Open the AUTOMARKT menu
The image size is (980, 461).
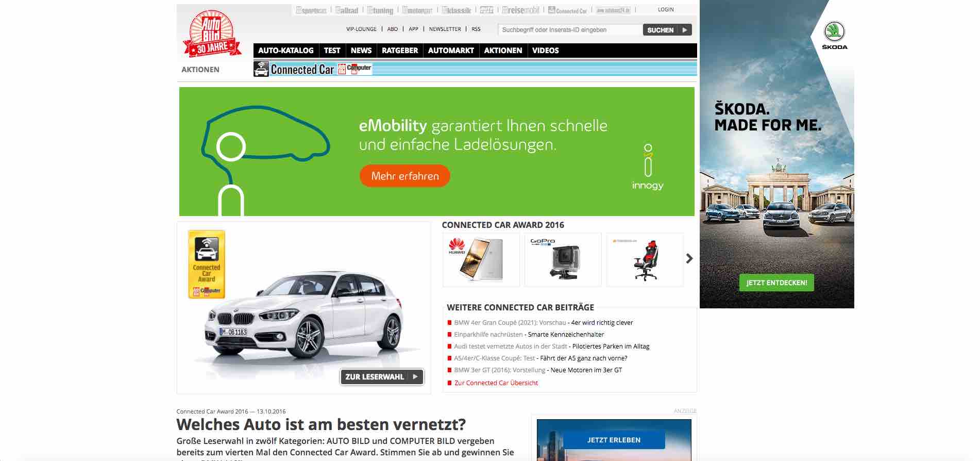[451, 51]
